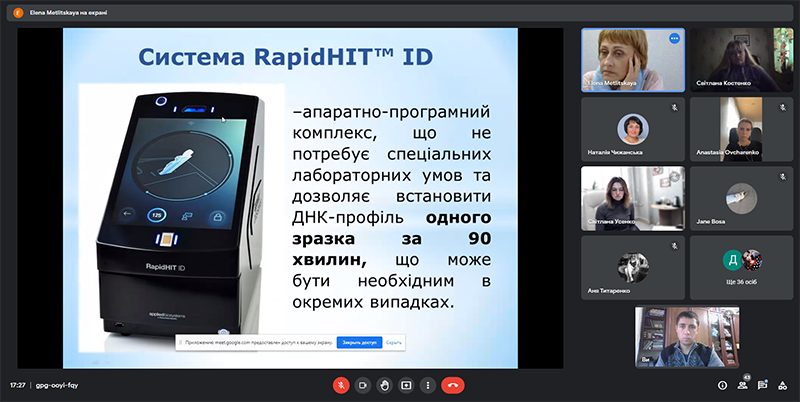This screenshot has height=402, width=800.
Task: Click the presenter avatar in top banner
Action: click(x=18, y=13)
